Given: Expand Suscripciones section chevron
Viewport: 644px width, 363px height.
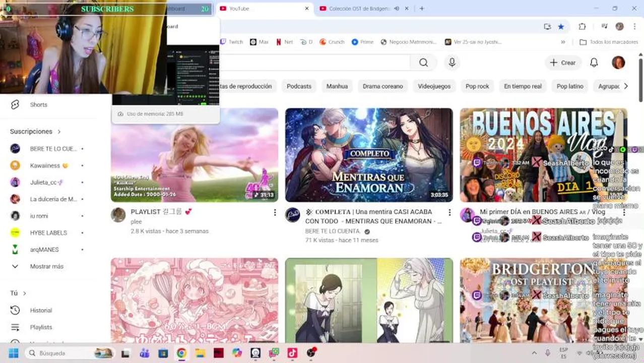Looking at the screenshot, I should 59,132.
